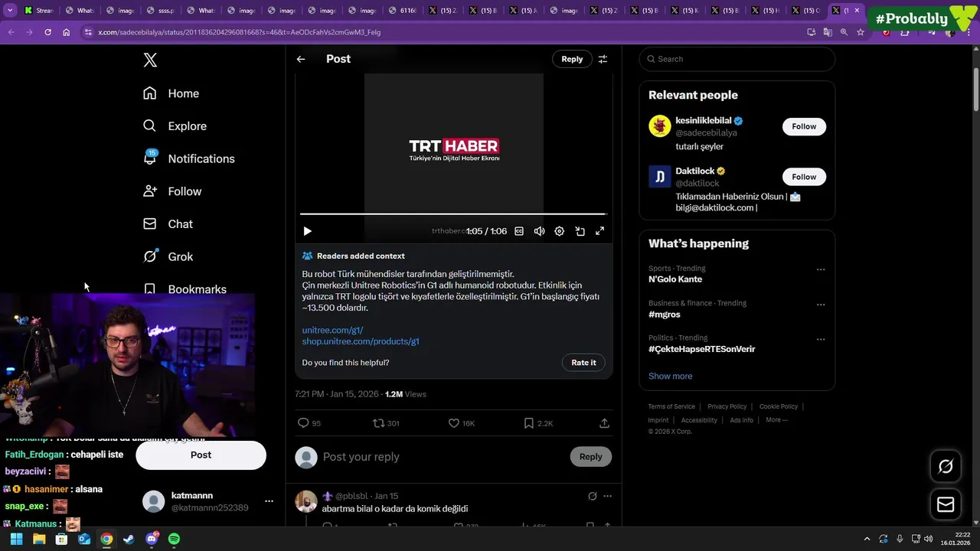Open the unitree.com/g1/ link

click(333, 330)
